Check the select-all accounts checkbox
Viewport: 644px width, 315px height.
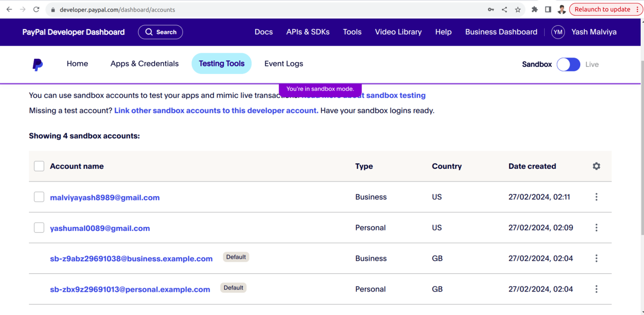click(x=39, y=166)
